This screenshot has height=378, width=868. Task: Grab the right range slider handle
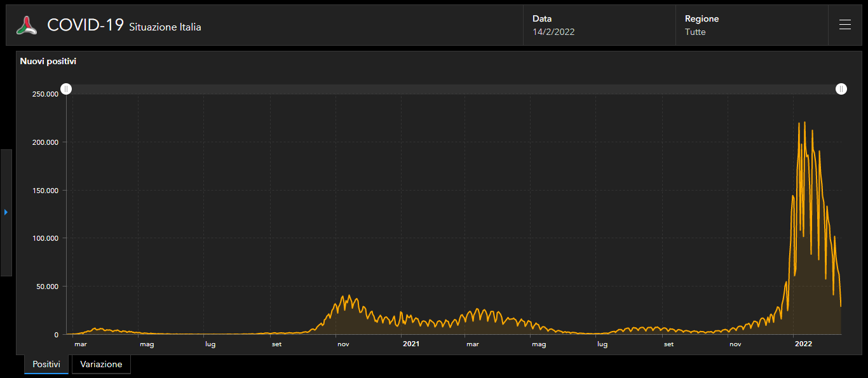pyautogui.click(x=841, y=89)
